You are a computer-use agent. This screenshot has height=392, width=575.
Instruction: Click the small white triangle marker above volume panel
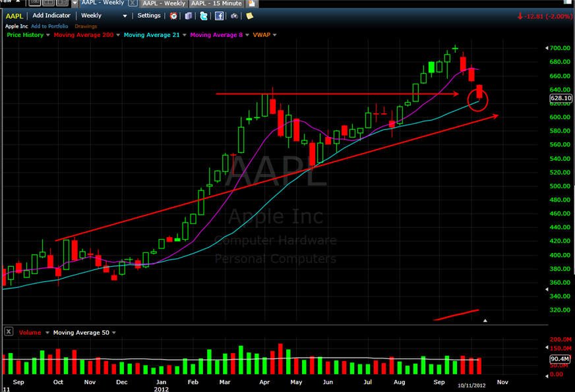coord(485,321)
